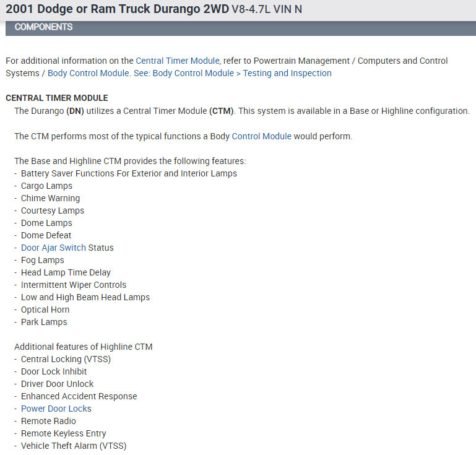Image resolution: width=476 pixels, height=455 pixels.
Task: Click Low and High Beam Head Lamps
Action: (85, 297)
